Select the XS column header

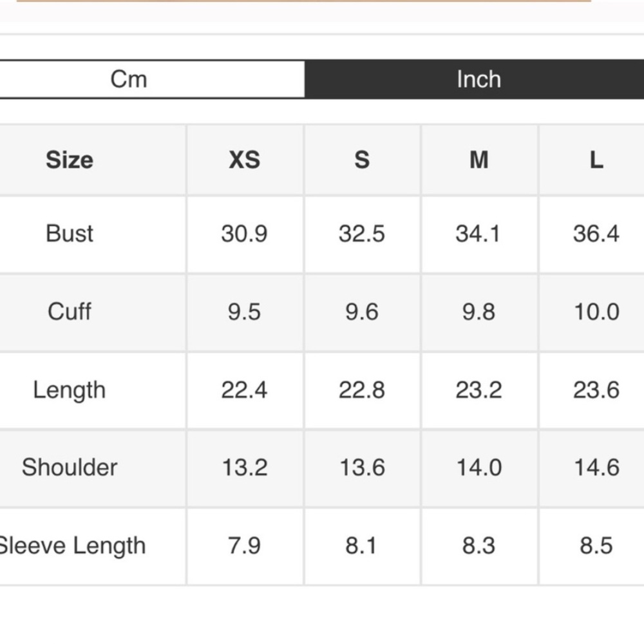pyautogui.click(x=245, y=160)
